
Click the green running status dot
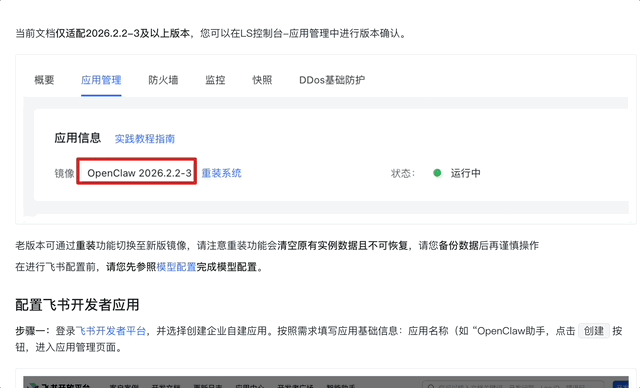[437, 173]
